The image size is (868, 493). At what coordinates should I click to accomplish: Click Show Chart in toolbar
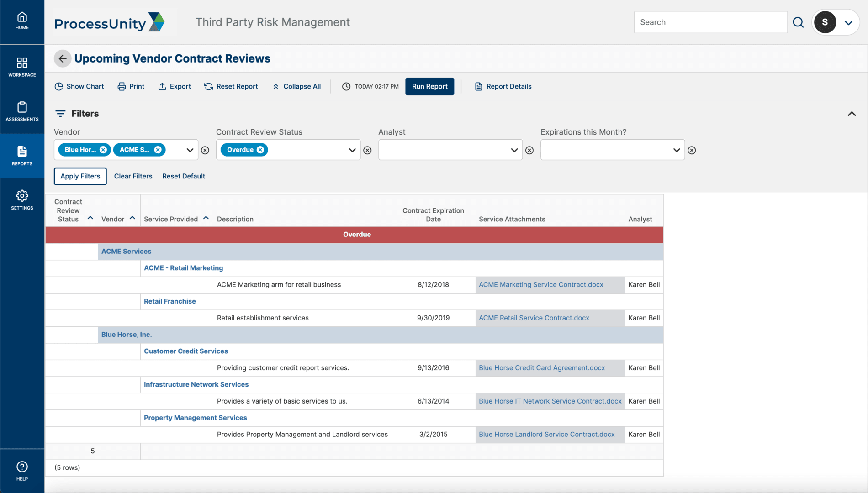point(79,86)
